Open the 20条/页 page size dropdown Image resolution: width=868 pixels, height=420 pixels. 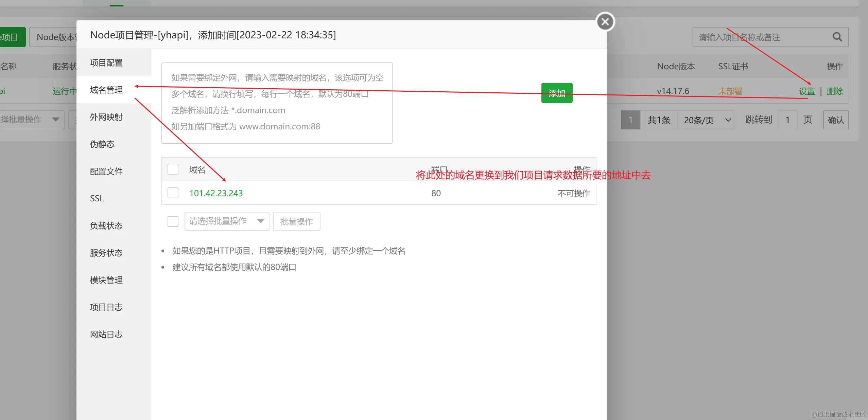coord(706,120)
